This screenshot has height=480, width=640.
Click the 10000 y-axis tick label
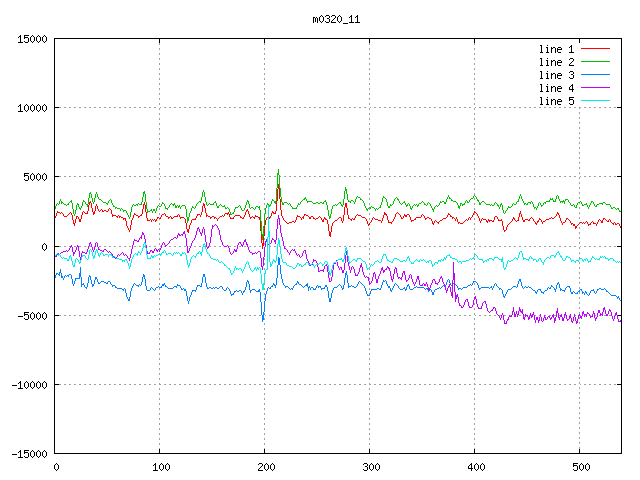click(32, 108)
